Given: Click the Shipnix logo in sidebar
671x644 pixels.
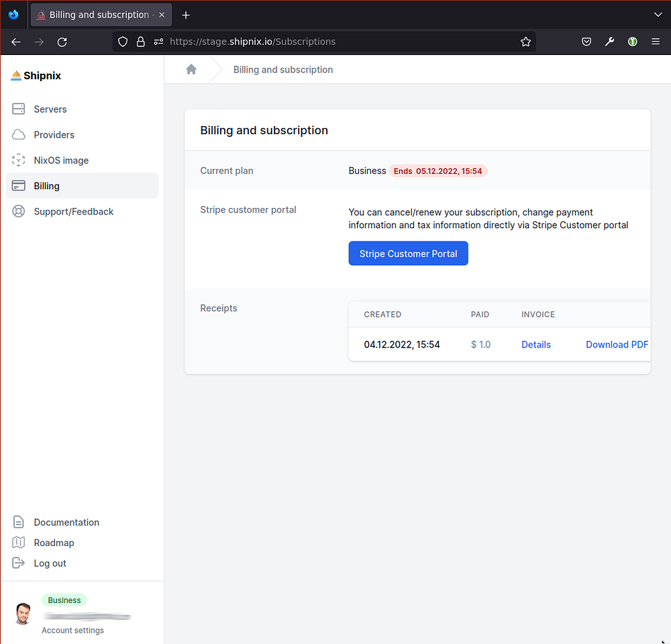Looking at the screenshot, I should [36, 76].
